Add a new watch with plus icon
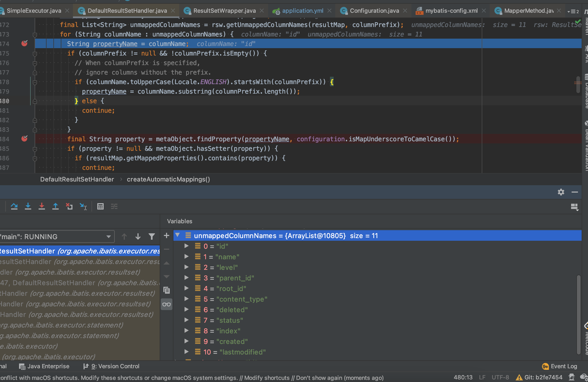 [x=167, y=235]
